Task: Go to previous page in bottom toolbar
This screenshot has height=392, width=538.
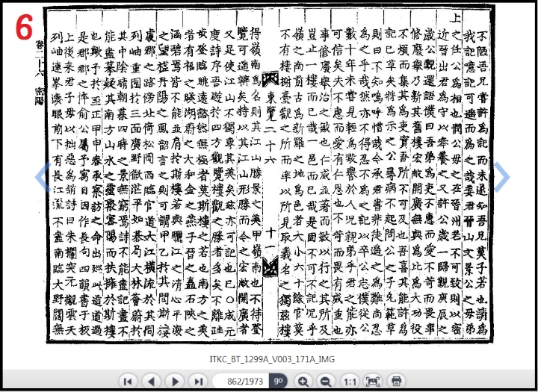Action: pyautogui.click(x=151, y=381)
